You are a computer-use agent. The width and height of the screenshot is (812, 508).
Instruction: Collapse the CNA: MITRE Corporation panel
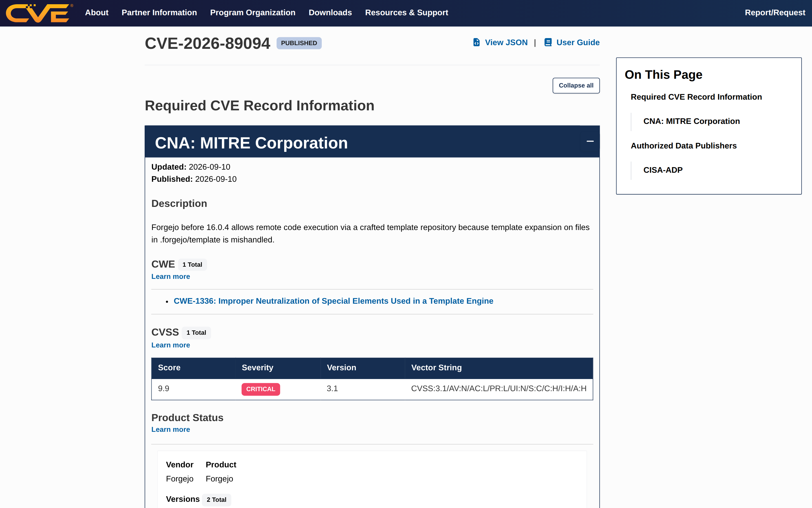(x=590, y=141)
